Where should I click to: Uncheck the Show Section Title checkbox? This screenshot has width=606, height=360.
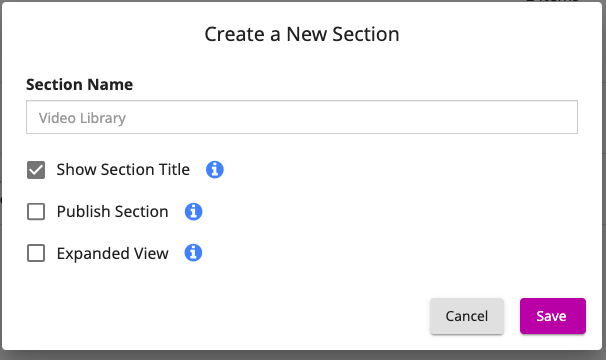(x=36, y=170)
